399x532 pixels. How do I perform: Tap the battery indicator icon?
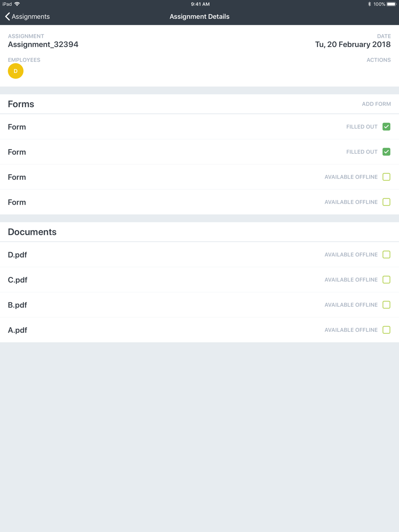391,4
